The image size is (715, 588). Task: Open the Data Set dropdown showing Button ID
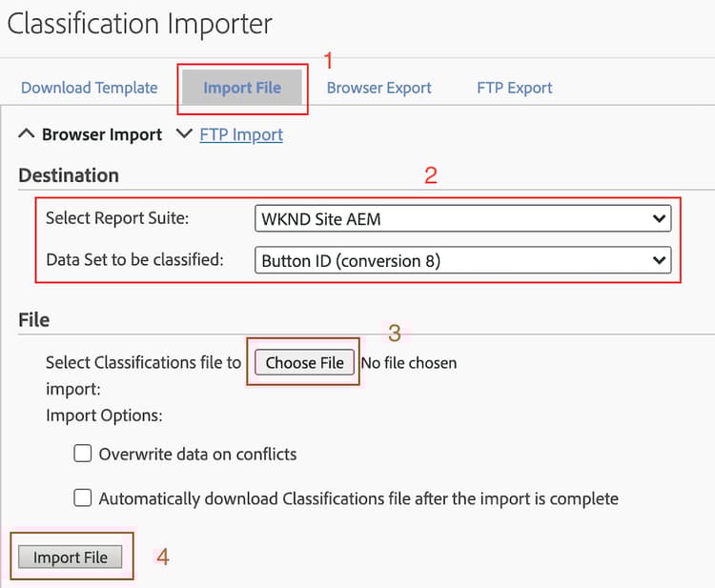[x=462, y=259]
